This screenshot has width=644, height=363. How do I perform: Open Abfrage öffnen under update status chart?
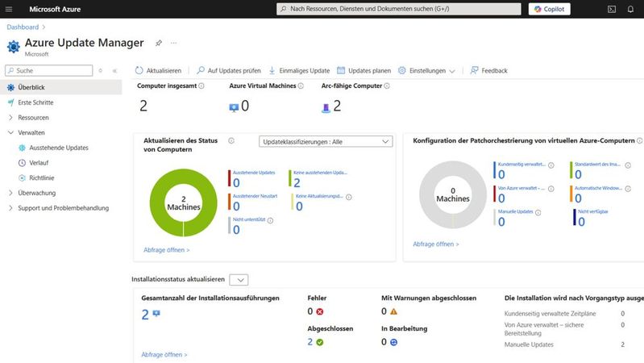point(166,250)
